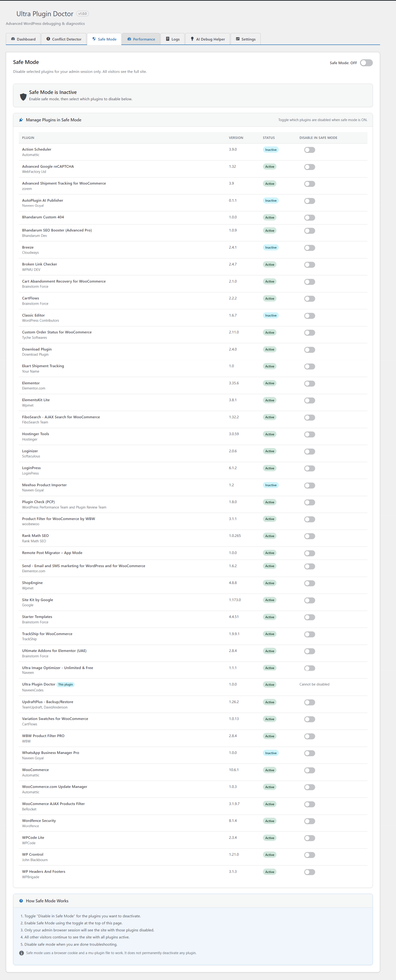Click the 'This plugin' badge on Ultra Plugin Doctor
This screenshot has height=980, width=396.
click(65, 684)
